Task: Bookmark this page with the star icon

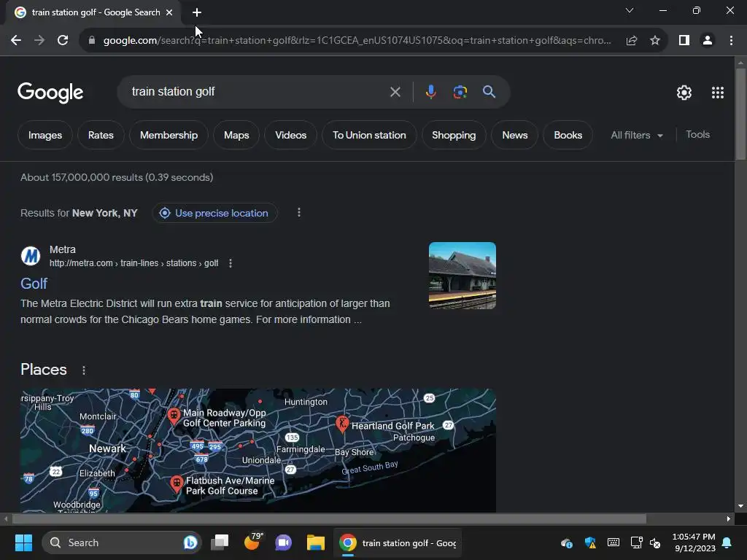Action: pyautogui.click(x=655, y=41)
